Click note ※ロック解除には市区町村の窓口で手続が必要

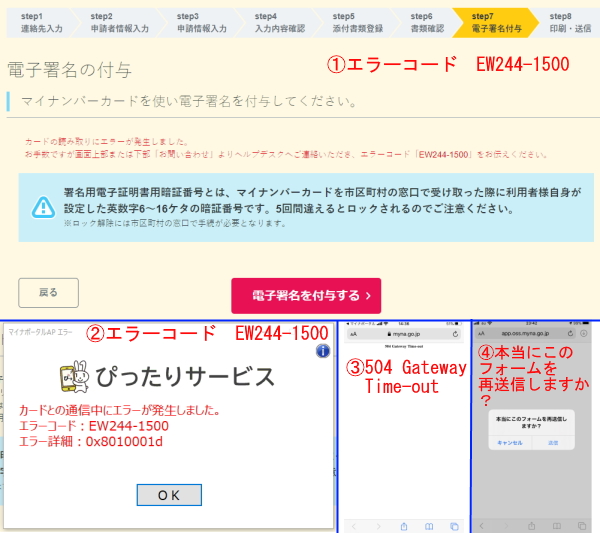click(175, 223)
